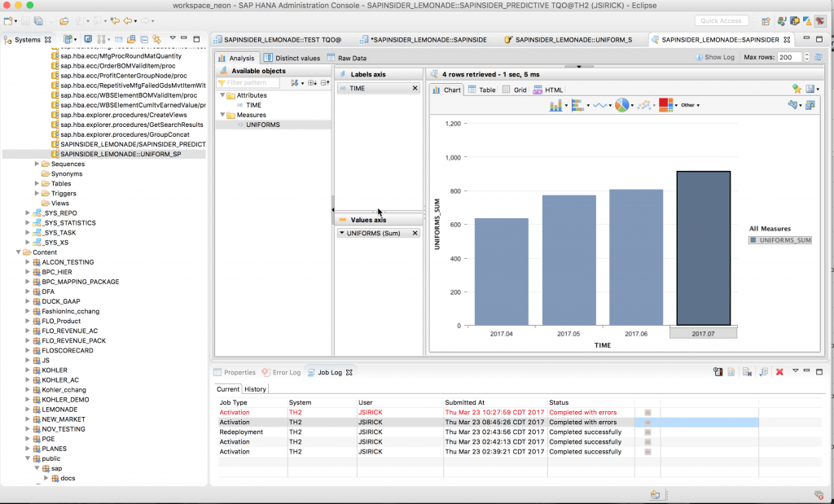Click the refresh icon beside Max rows
Viewport: 834px width, 504px height.
(x=818, y=58)
